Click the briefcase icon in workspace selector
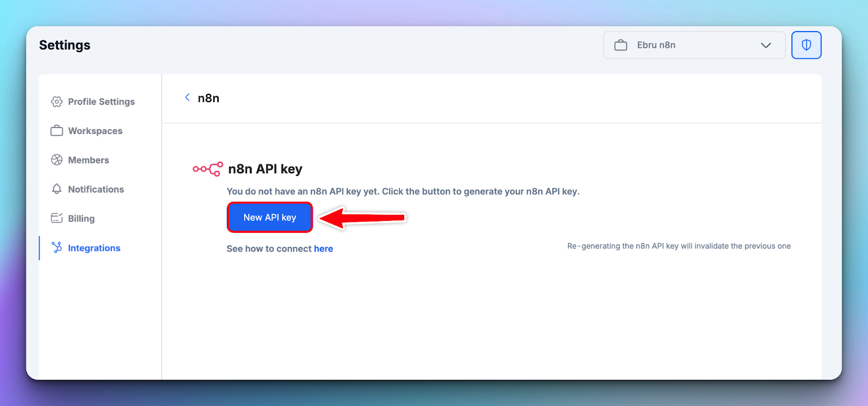The height and width of the screenshot is (406, 868). tap(621, 45)
